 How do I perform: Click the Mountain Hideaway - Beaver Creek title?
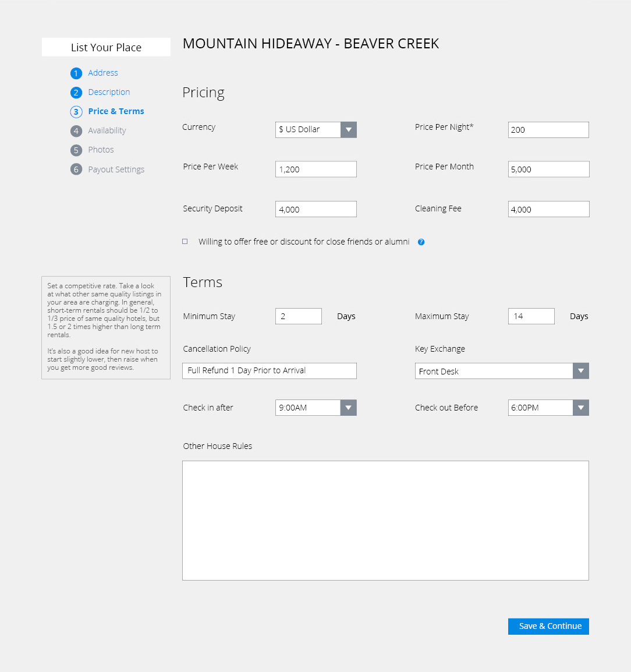click(311, 44)
